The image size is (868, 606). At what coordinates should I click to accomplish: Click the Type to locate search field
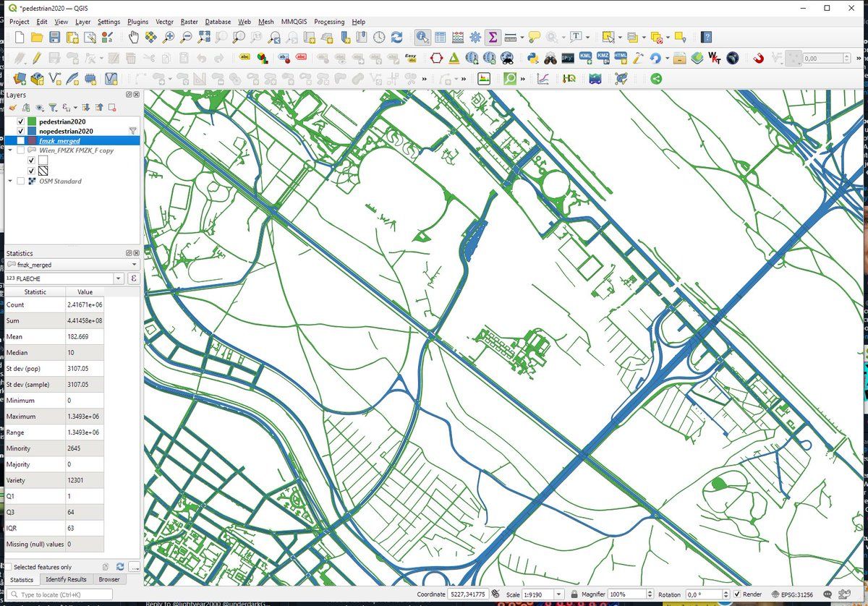(65, 594)
